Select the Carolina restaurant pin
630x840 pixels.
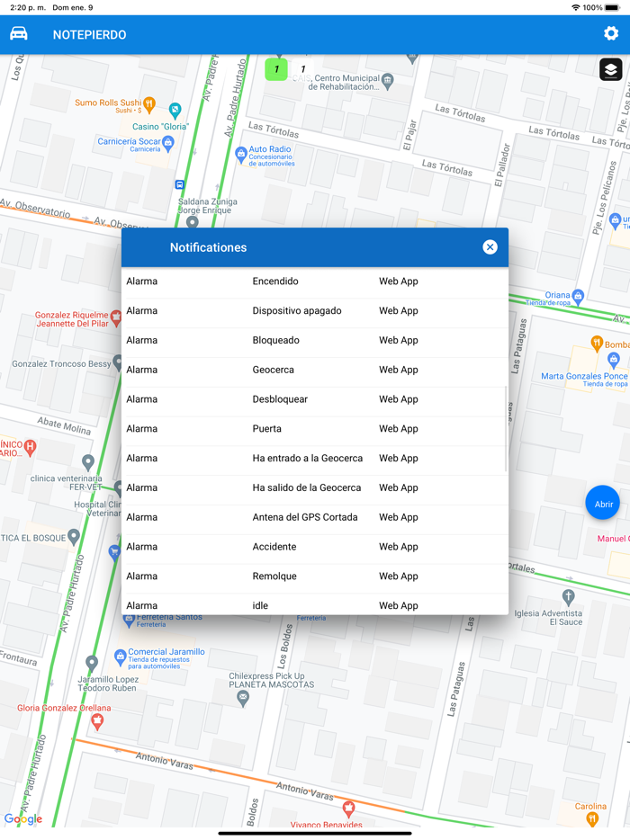(x=592, y=819)
